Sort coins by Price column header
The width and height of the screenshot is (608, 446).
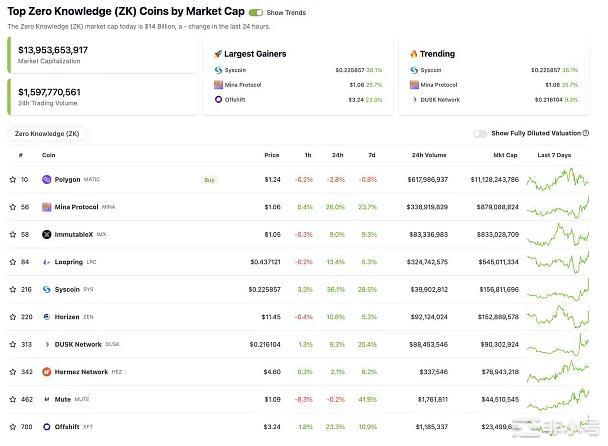tap(271, 156)
